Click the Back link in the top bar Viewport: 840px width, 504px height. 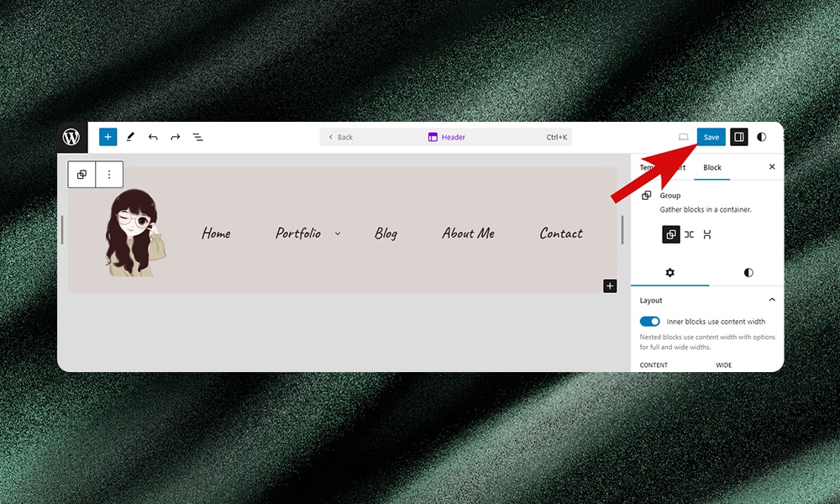341,136
